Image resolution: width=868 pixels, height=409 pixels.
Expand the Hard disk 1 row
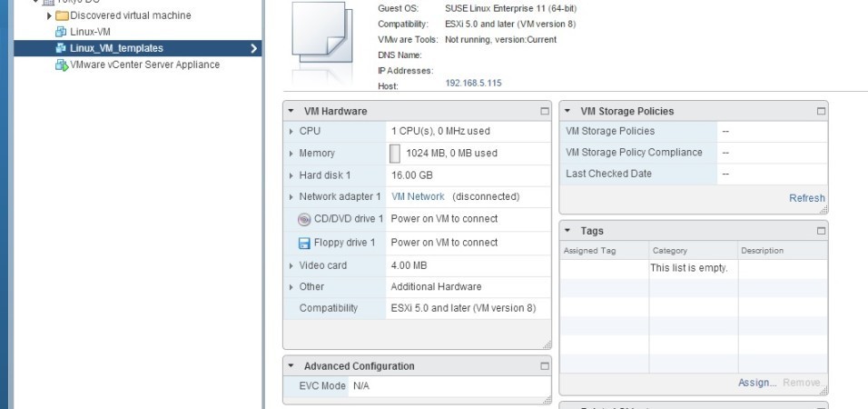[x=291, y=175]
